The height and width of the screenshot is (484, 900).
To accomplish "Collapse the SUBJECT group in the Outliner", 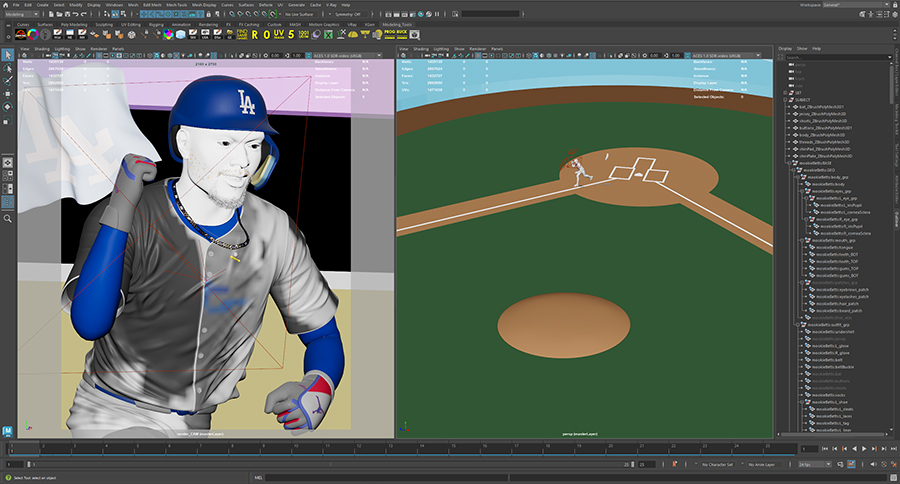I will [785, 100].
